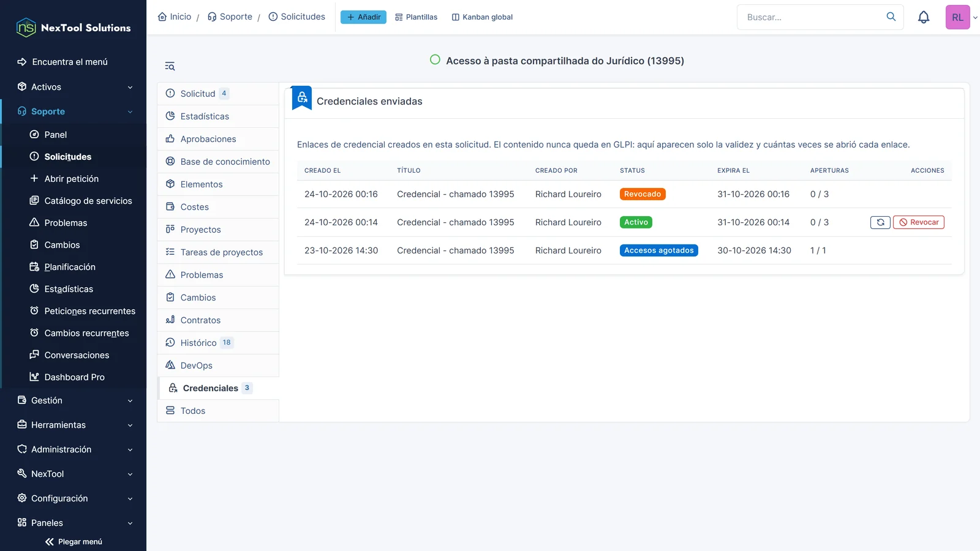The height and width of the screenshot is (551, 980).
Task: Select the Credenciales tab
Action: (x=218, y=388)
